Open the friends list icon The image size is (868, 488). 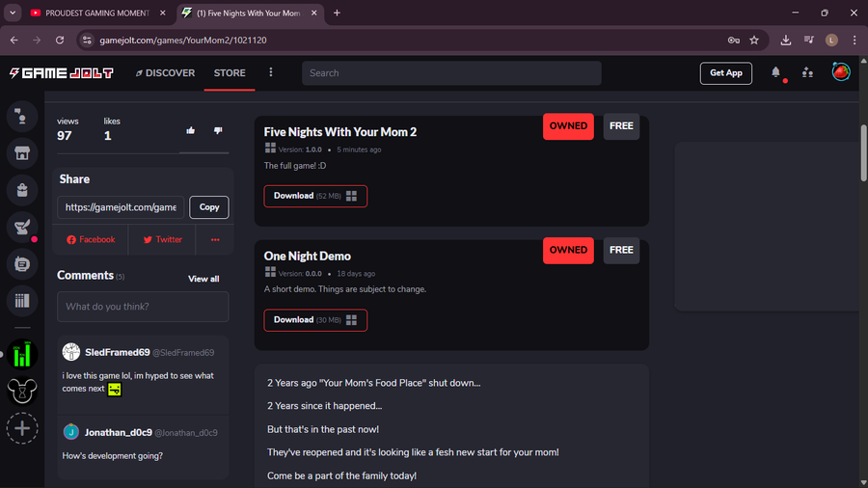coord(807,72)
